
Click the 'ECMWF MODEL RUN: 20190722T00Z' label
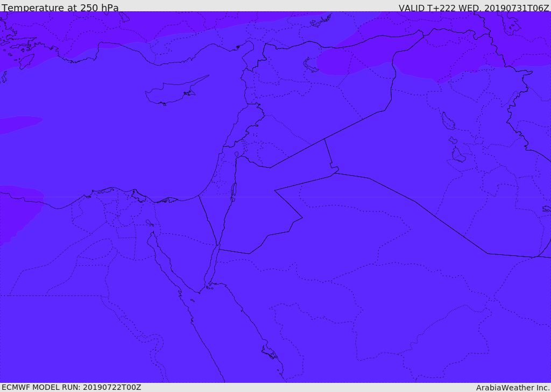[x=72, y=387]
